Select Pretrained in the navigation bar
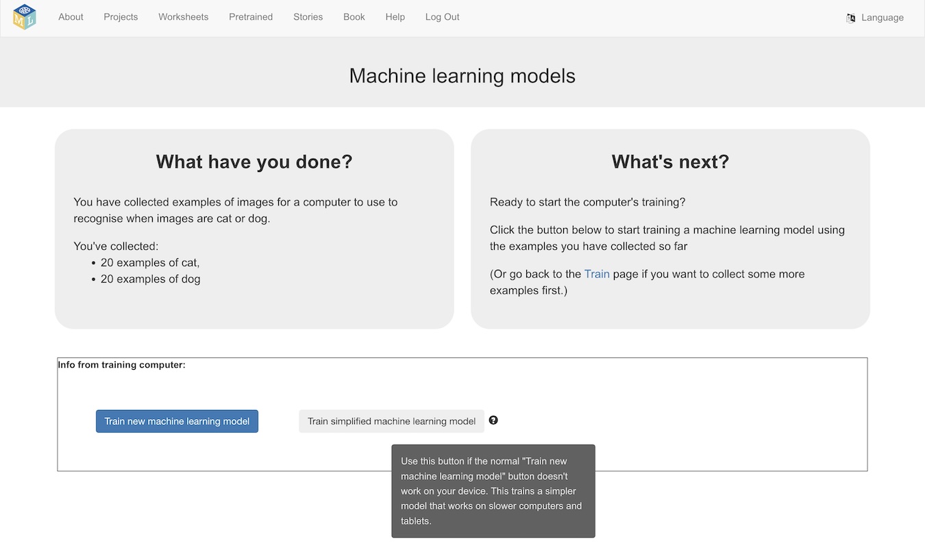The image size is (925, 560). click(x=251, y=17)
